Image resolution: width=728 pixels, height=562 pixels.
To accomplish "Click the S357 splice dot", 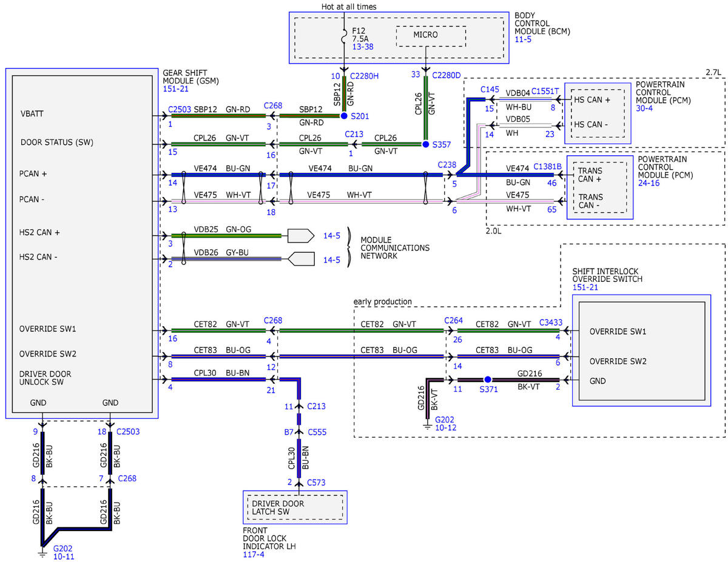I will coord(426,144).
